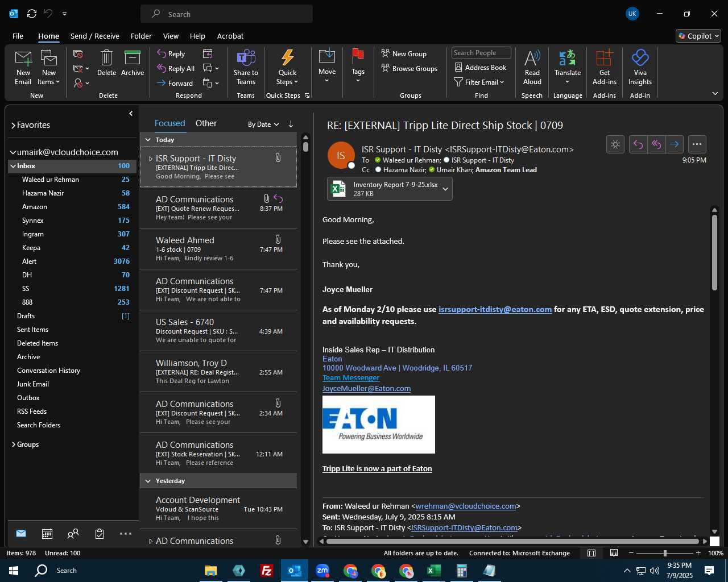
Task: Open Zoom from the taskbar
Action: tap(322, 571)
